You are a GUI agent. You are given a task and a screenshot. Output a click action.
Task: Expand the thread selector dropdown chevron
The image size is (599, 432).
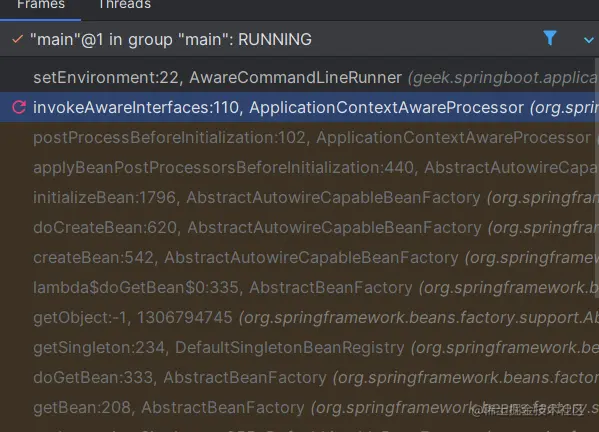[x=589, y=40]
